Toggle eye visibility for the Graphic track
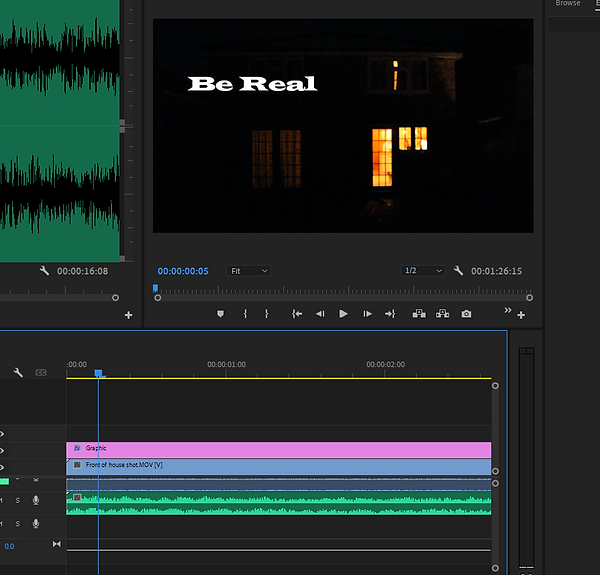This screenshot has width=600, height=575. (2, 450)
